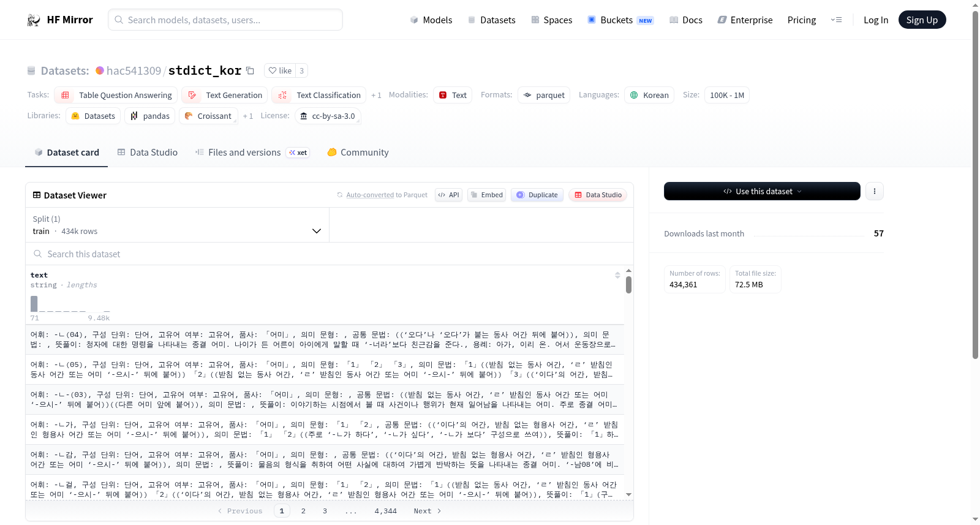Open Spaces in top navigation
The image size is (980, 525).
point(551,20)
